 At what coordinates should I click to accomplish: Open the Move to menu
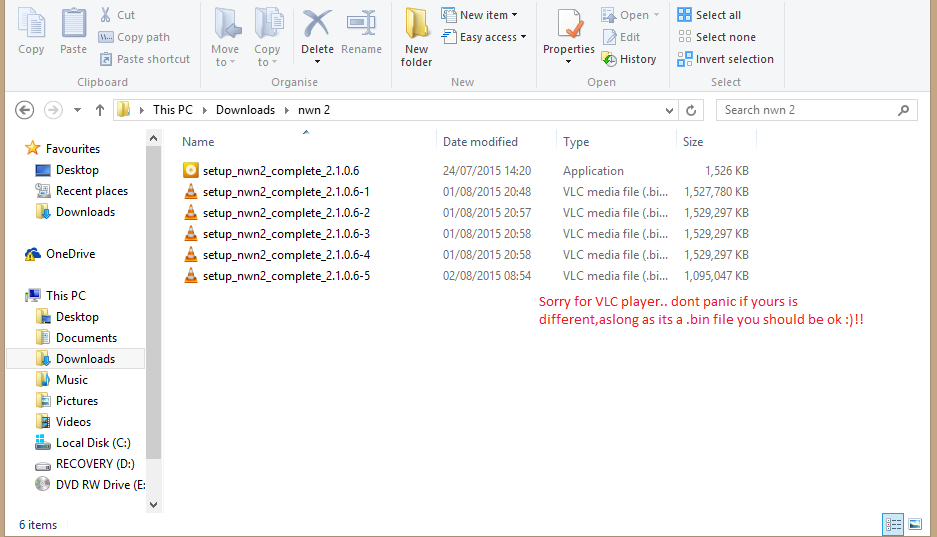[x=225, y=37]
